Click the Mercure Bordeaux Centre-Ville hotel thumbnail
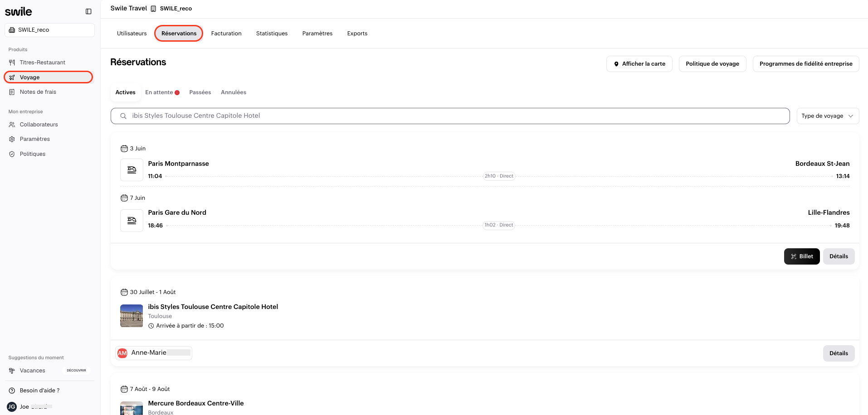 [132, 408]
